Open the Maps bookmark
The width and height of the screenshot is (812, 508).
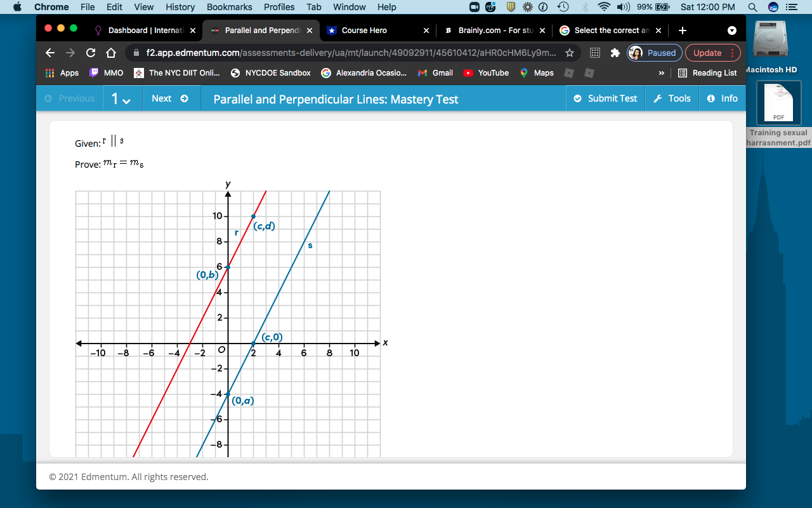coord(537,73)
